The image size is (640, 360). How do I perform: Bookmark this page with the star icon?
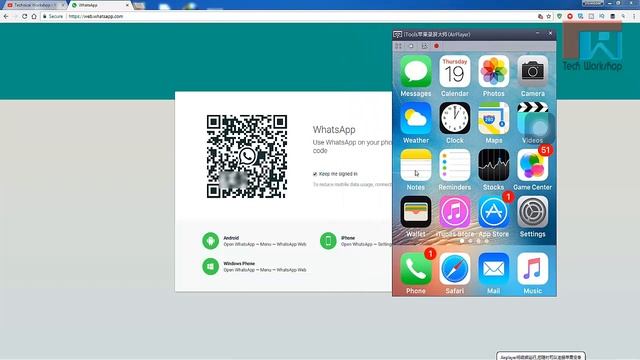click(x=549, y=16)
